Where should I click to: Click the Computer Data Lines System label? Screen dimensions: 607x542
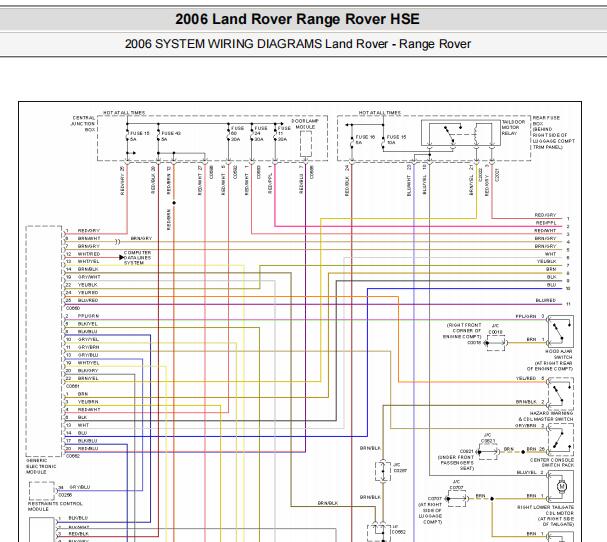click(x=137, y=257)
